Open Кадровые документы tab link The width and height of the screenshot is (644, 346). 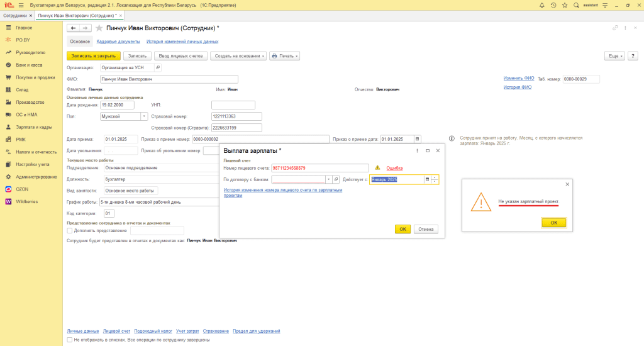118,42
